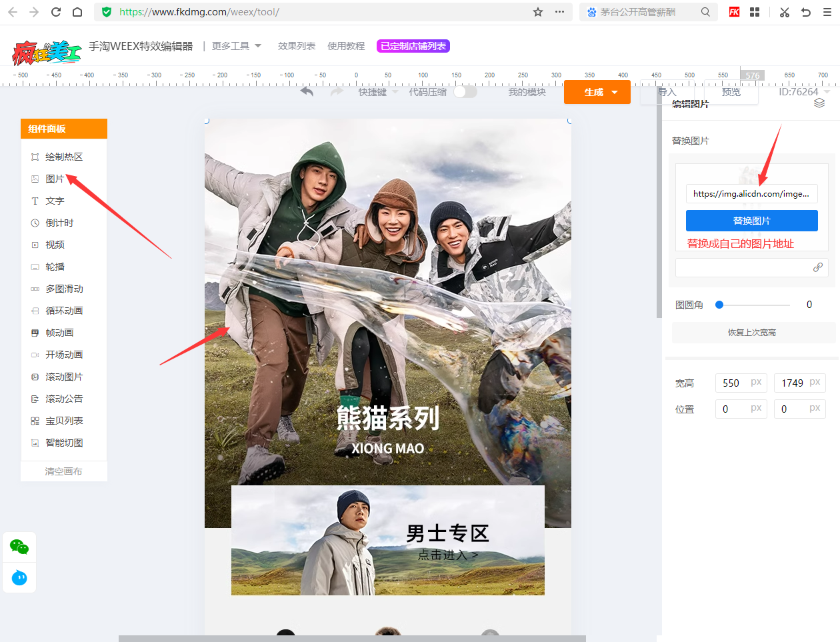This screenshot has height=642, width=840.
Task: Add 滚动图片 scrolling image component
Action: [x=64, y=377]
